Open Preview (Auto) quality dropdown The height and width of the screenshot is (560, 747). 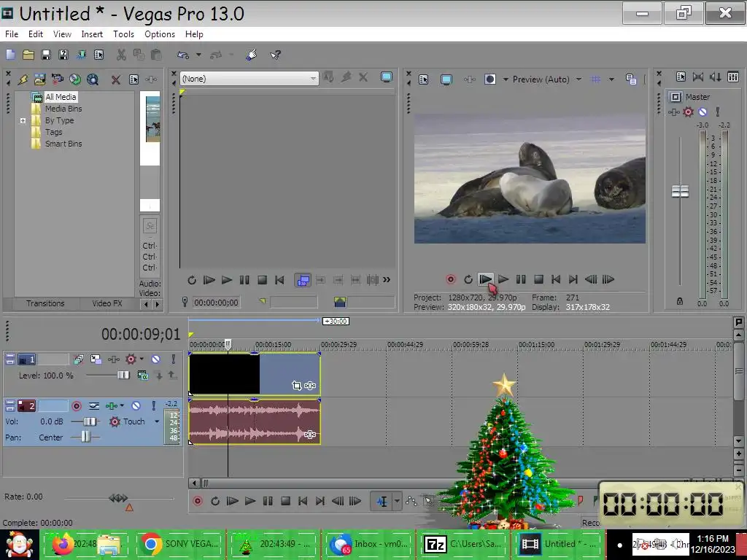(x=578, y=79)
